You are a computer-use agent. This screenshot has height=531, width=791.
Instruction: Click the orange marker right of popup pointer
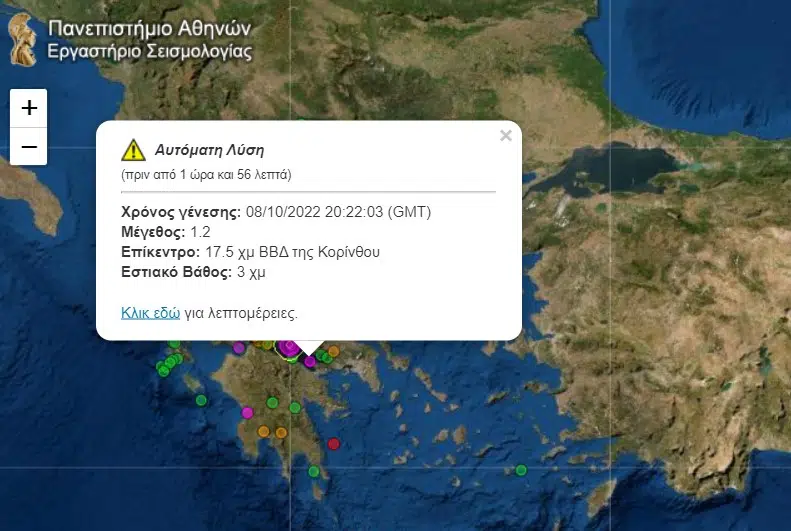pyautogui.click(x=334, y=350)
